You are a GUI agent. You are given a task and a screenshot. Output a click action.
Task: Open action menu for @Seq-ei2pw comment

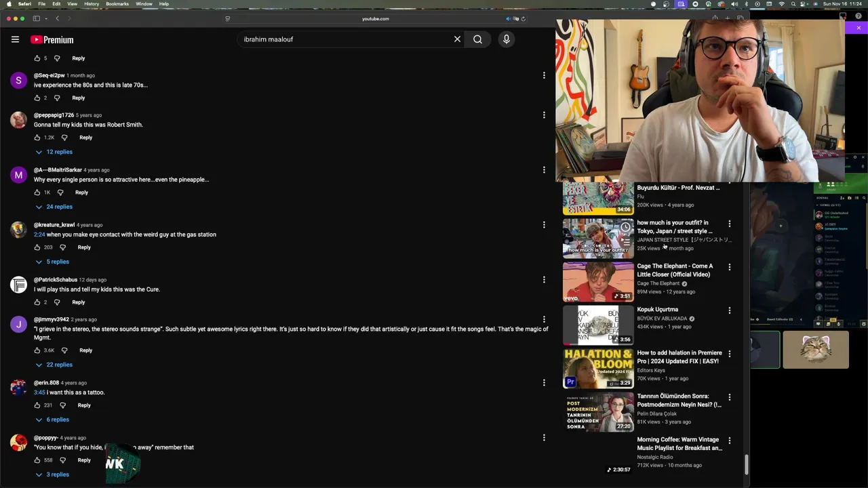(x=544, y=75)
